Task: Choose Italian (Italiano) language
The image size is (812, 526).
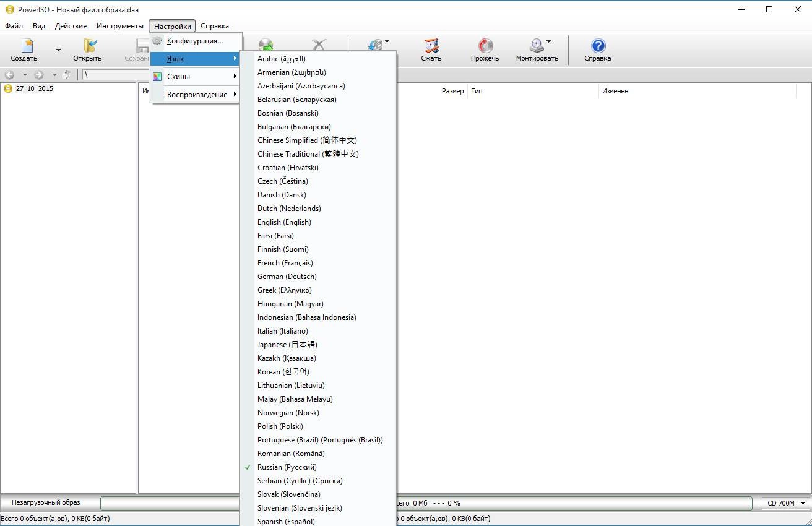Action: 317,331
